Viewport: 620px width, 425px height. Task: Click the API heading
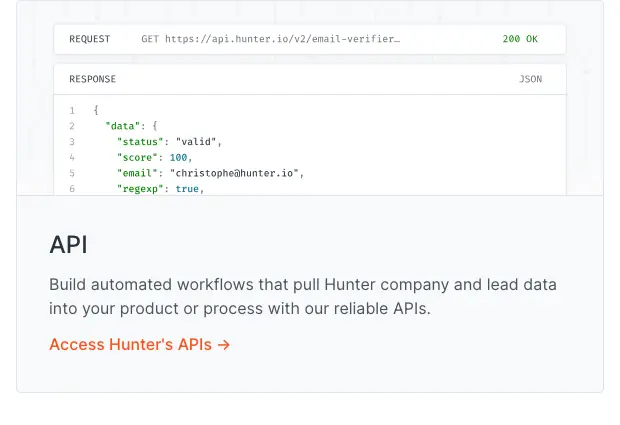pyautogui.click(x=68, y=244)
